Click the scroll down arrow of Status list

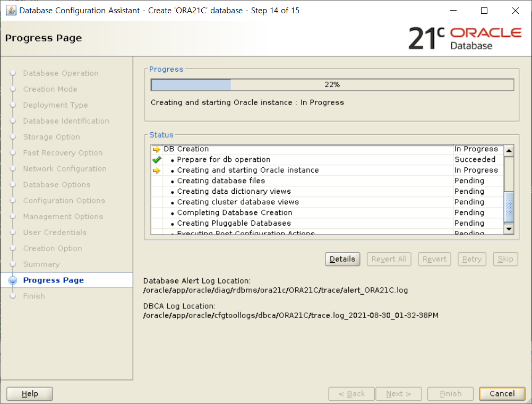509,229
